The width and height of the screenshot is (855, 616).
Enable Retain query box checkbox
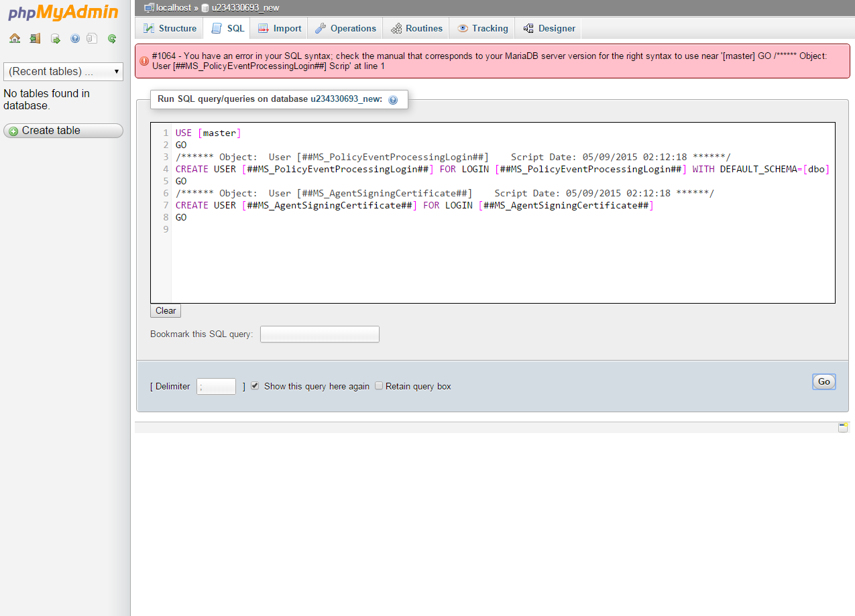click(379, 386)
